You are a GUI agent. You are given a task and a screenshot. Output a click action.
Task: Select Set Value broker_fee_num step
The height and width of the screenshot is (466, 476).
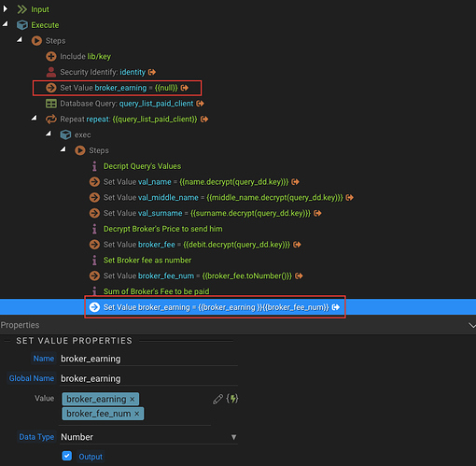(x=196, y=275)
